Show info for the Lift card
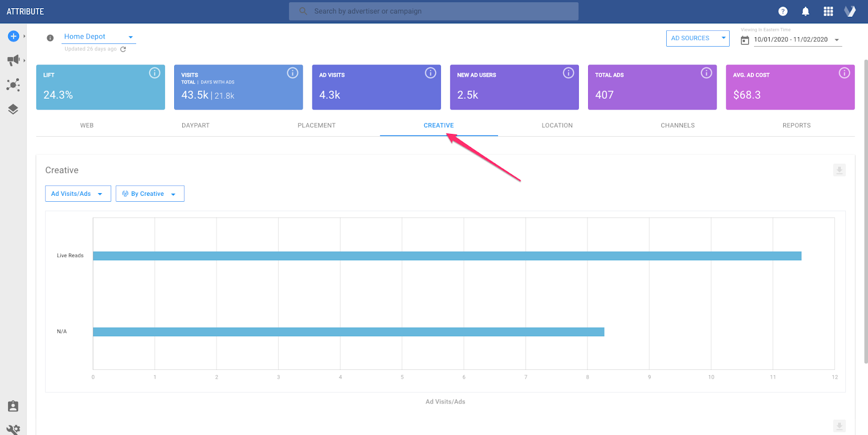 click(x=155, y=73)
